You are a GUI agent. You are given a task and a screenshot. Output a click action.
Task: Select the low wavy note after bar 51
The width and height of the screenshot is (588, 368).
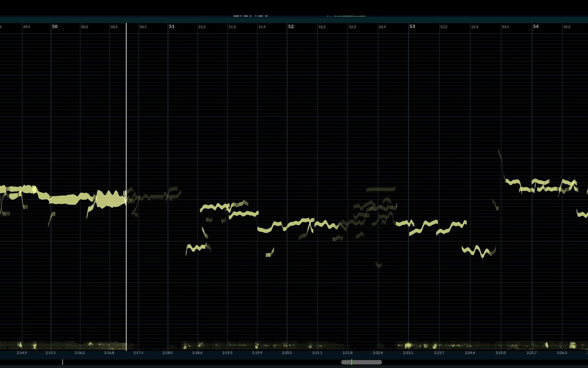point(196,248)
